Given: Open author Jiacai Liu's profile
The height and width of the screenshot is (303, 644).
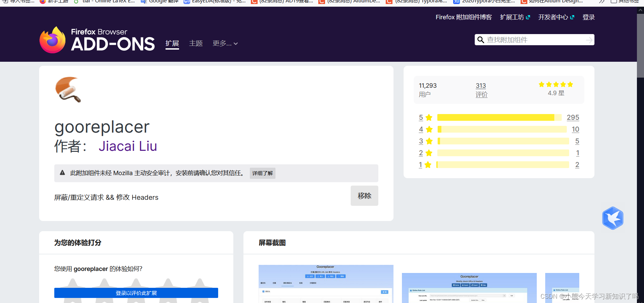Looking at the screenshot, I should click(128, 146).
